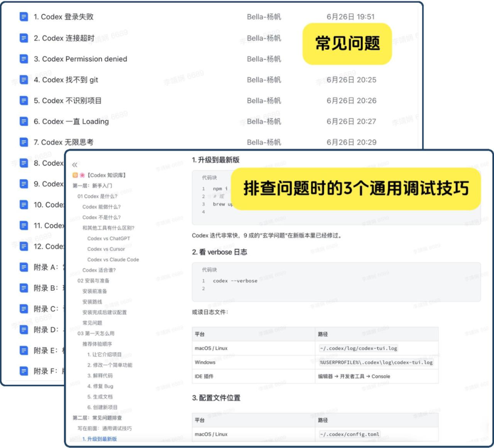Screen dimensions: 494x448
Task: Jump to outline entry "4. 修复 Bug"
Action: 100,386
